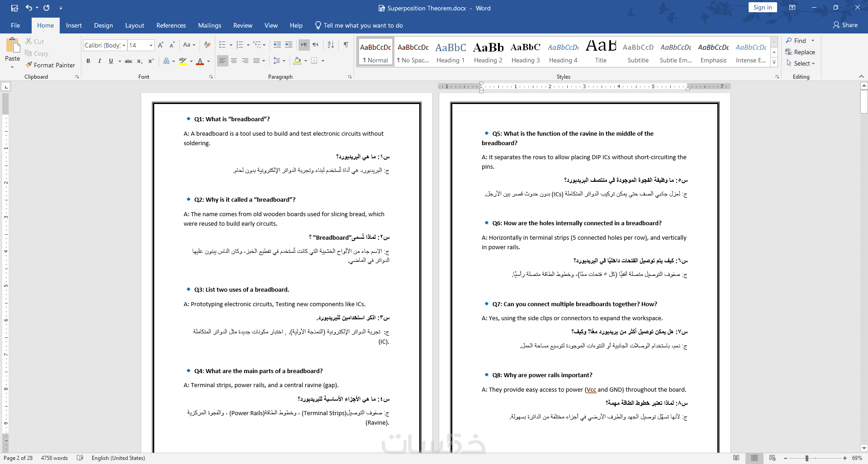The image size is (868, 464).
Task: Decrease paragraph indent
Action: click(x=277, y=45)
